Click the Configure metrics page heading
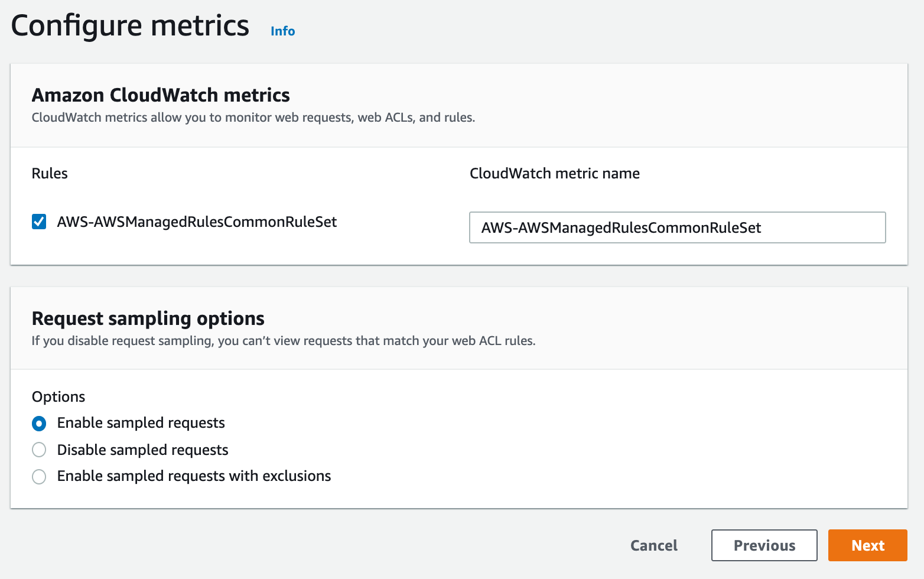Image resolution: width=924 pixels, height=579 pixels. (x=130, y=26)
